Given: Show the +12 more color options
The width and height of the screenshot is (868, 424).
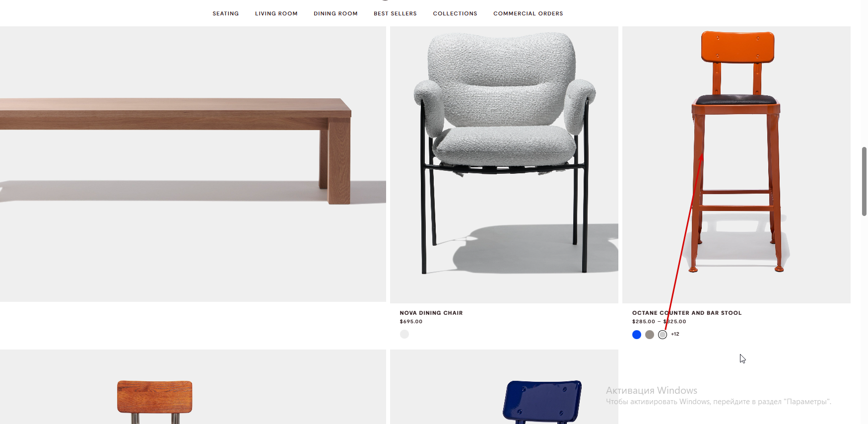Looking at the screenshot, I should point(675,334).
